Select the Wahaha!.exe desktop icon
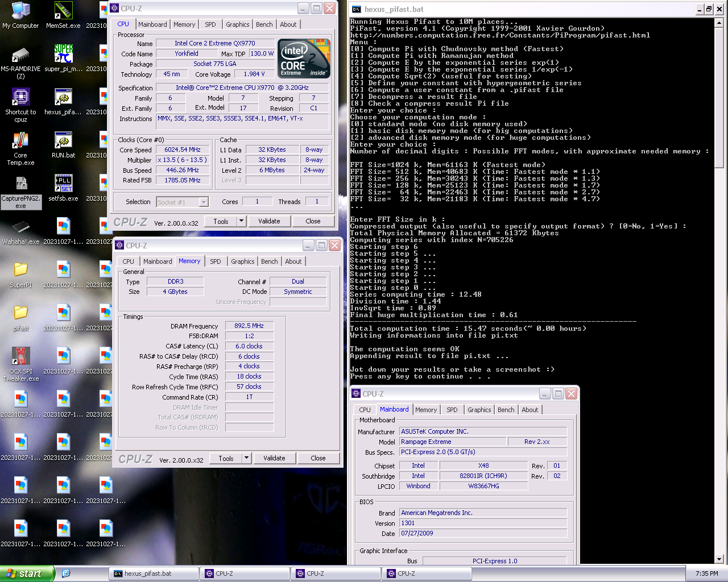The image size is (728, 582). (x=20, y=231)
